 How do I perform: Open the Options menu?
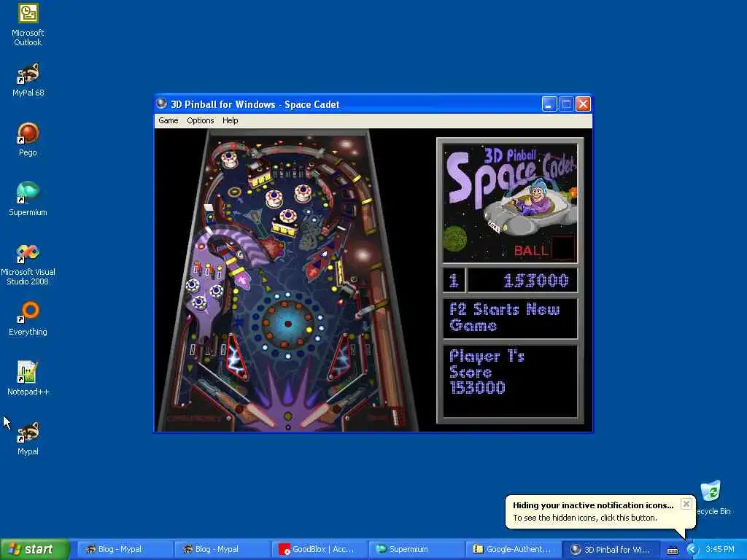200,120
